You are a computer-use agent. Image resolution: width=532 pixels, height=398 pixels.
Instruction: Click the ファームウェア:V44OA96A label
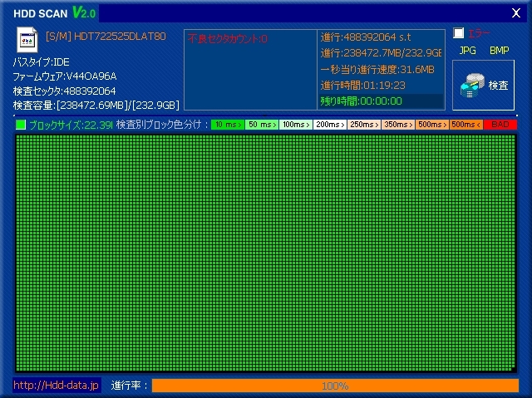click(x=65, y=76)
